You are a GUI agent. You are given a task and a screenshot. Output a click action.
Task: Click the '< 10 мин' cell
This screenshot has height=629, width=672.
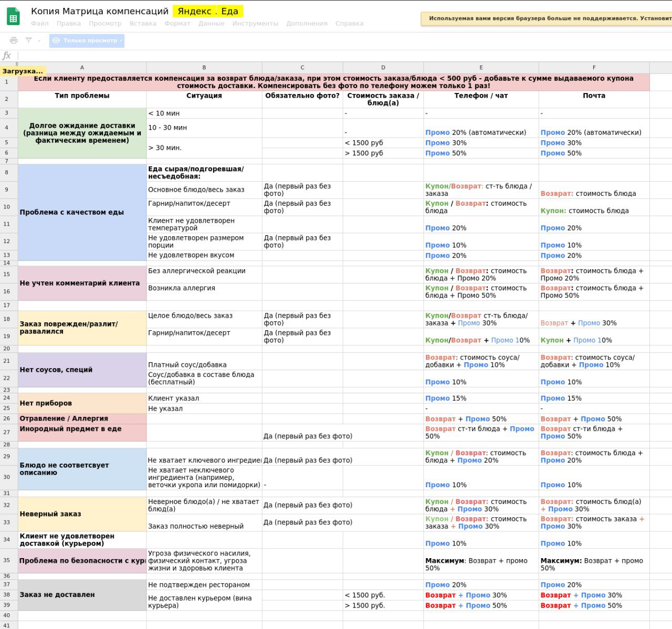[x=204, y=113]
